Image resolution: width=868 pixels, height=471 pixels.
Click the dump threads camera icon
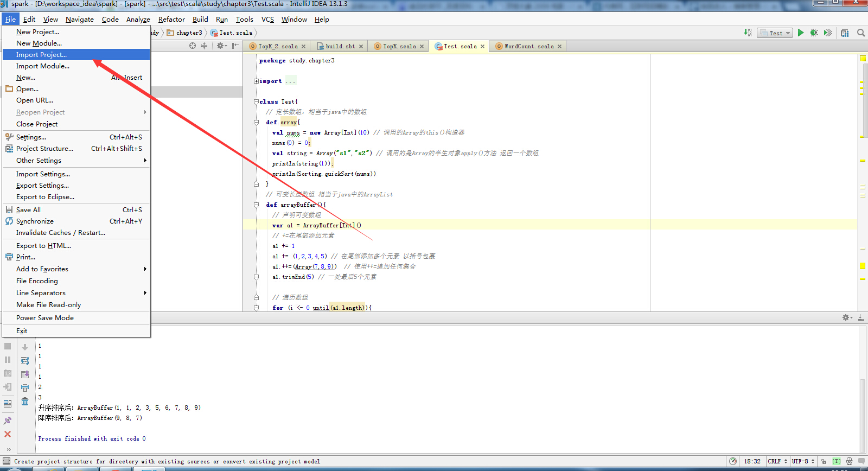(8, 373)
